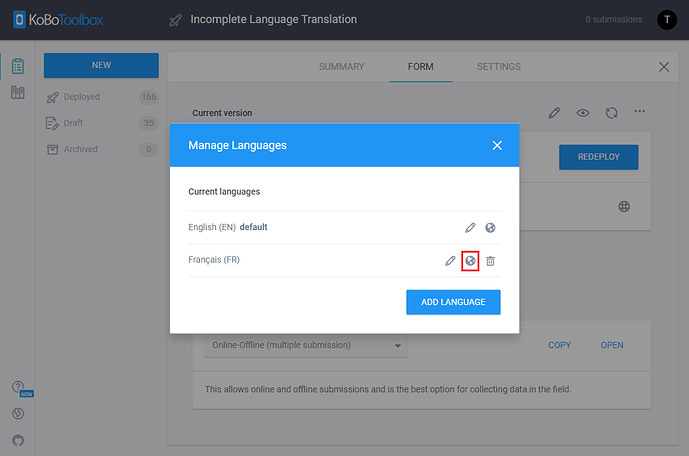This screenshot has width=689, height=456.
Task: Click the ADD LANGUAGE button
Action: pos(453,302)
